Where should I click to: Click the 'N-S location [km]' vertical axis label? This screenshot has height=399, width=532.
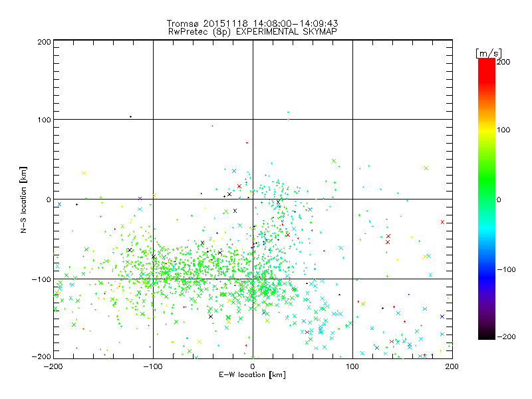(x=23, y=199)
